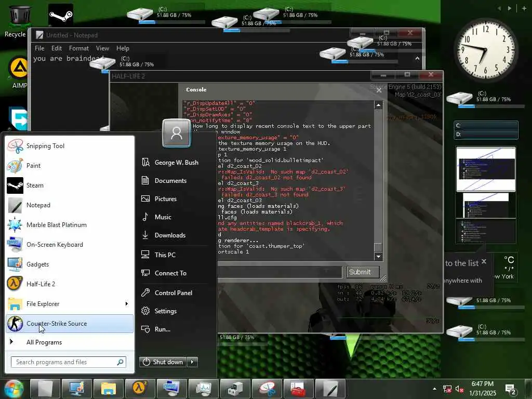Open Gadgets from Start menu
Viewport: 532px width, 399px height.
point(70,264)
